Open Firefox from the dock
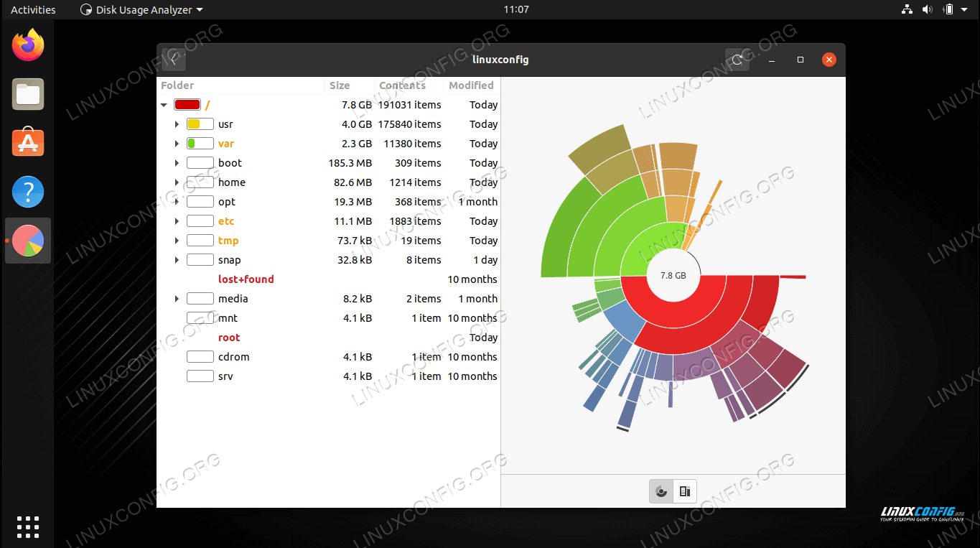Image resolution: width=980 pixels, height=548 pixels. (x=28, y=46)
